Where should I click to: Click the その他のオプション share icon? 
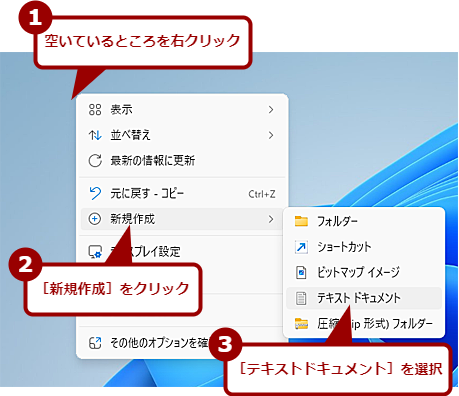coord(95,343)
